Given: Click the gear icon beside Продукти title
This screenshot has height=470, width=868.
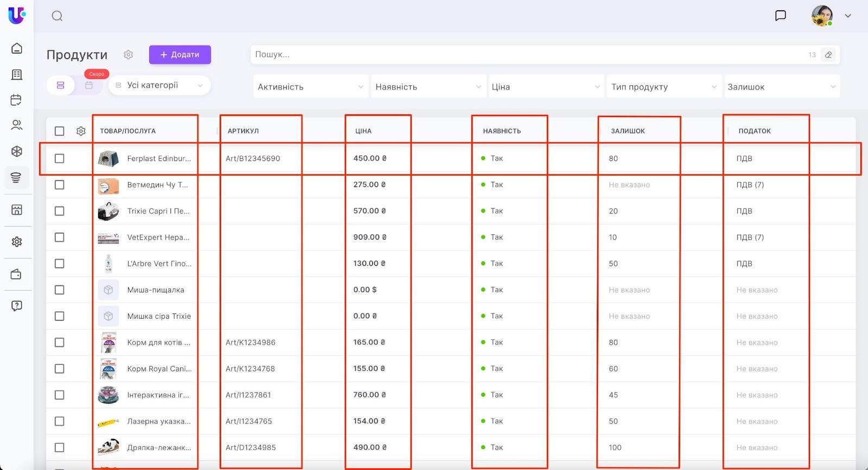Looking at the screenshot, I should 128,55.
